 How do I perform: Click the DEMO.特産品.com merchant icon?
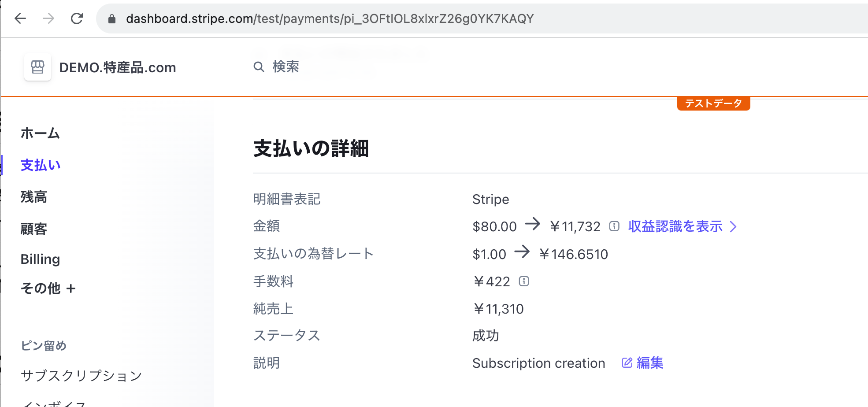[x=37, y=67]
